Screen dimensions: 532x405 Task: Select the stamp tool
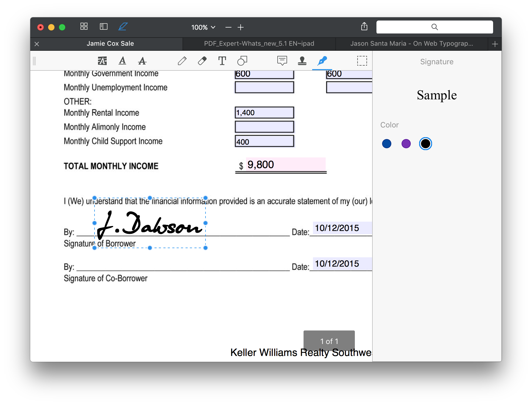(x=302, y=61)
